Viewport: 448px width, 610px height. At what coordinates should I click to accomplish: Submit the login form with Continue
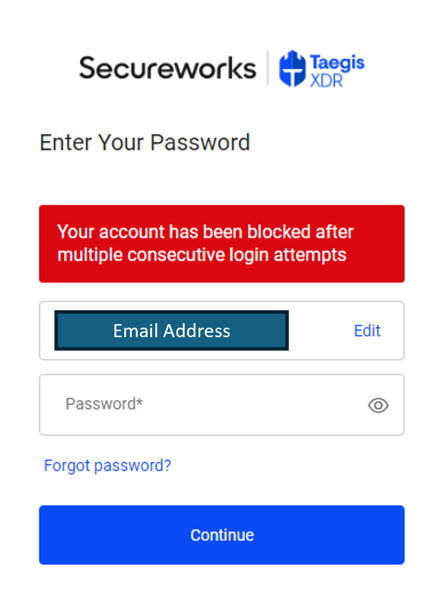click(x=222, y=535)
